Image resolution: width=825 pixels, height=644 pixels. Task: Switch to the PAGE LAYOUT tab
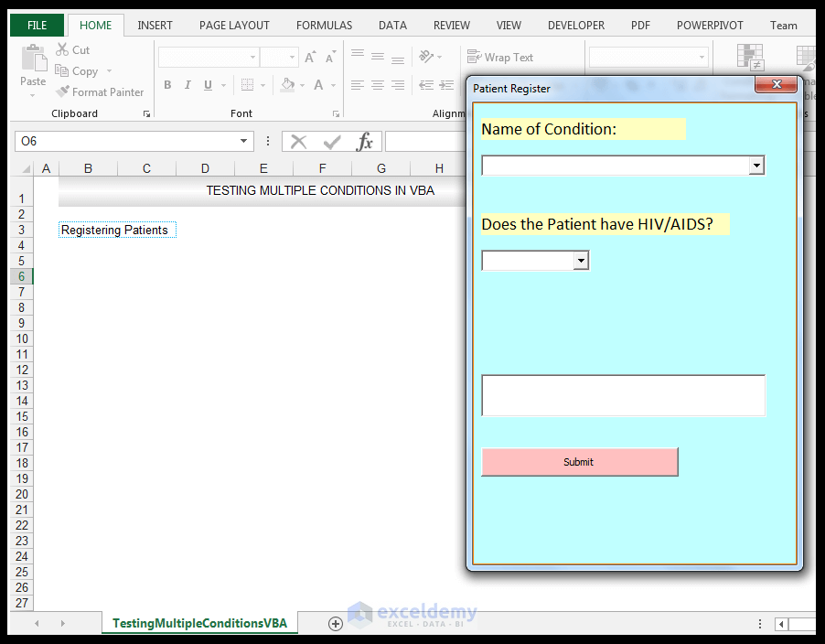234,26
